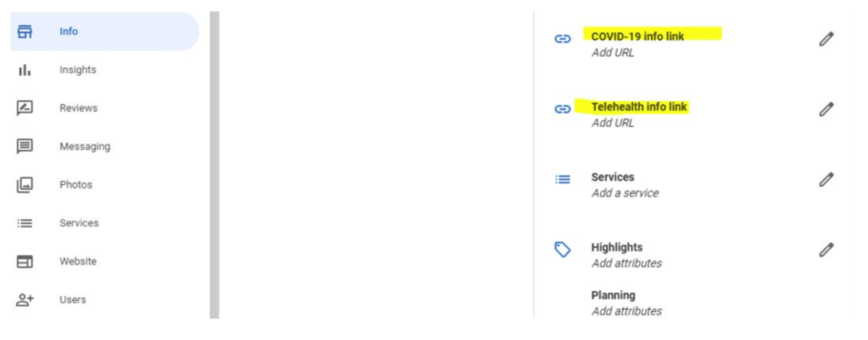The image size is (868, 340).
Task: Open the Messaging menu item
Action: 85,147
